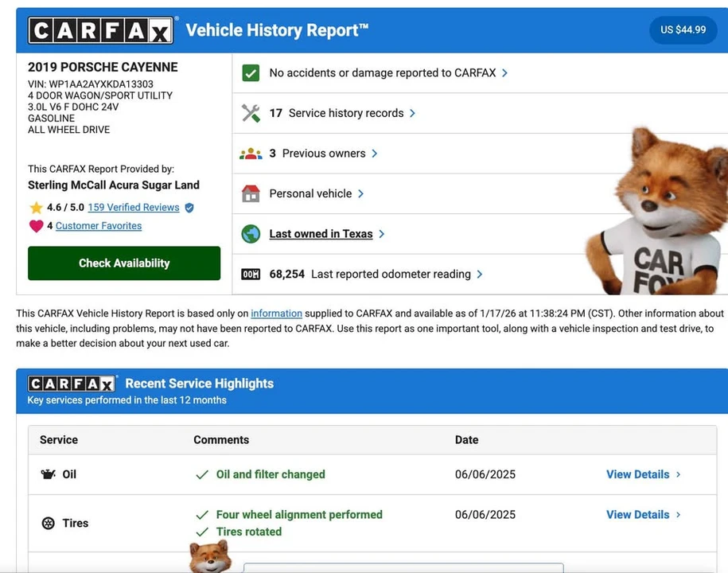Viewport: 728px width, 573px height.
Task: Click the 06/06/2025 date in the Tires row
Action: (x=485, y=515)
